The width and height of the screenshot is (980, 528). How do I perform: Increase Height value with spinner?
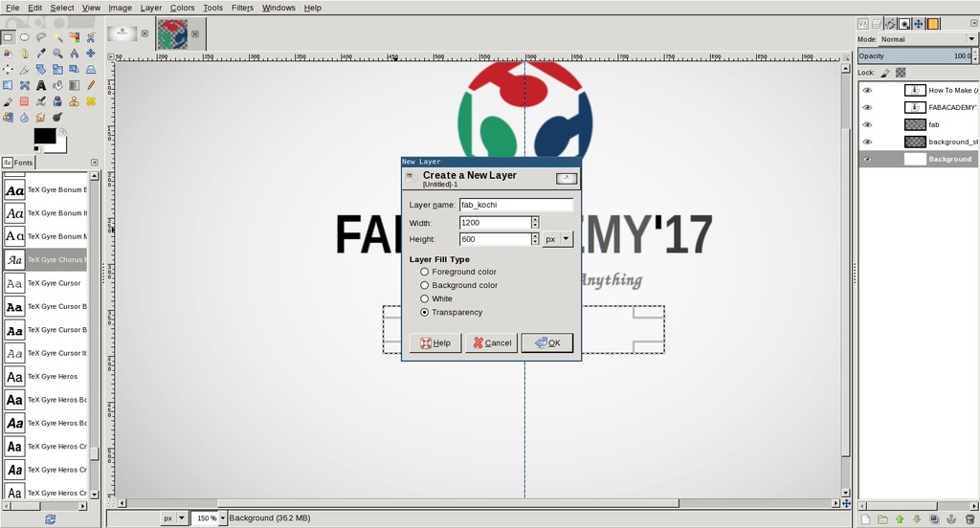point(535,235)
